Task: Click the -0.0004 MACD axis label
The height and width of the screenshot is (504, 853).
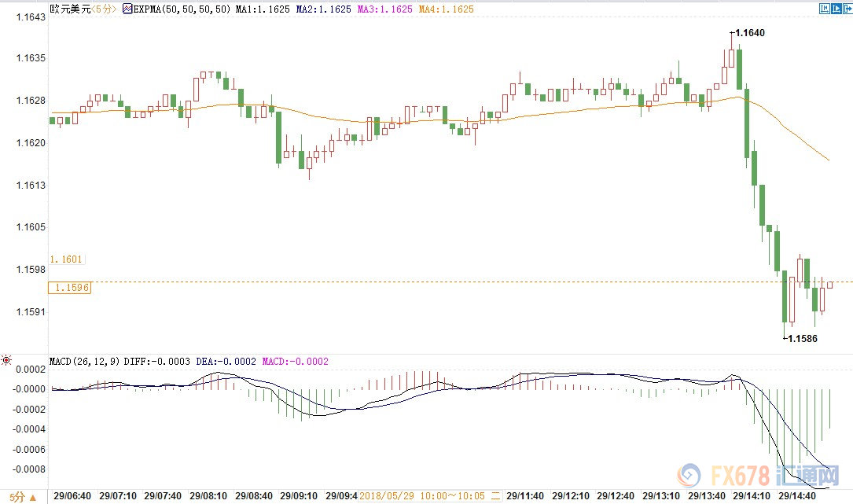Action: point(29,429)
